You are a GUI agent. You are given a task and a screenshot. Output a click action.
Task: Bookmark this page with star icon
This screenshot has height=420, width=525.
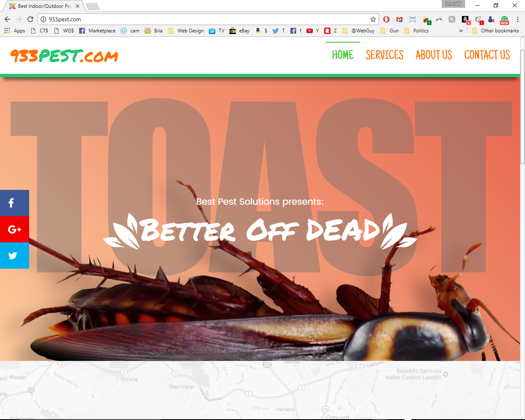(373, 19)
